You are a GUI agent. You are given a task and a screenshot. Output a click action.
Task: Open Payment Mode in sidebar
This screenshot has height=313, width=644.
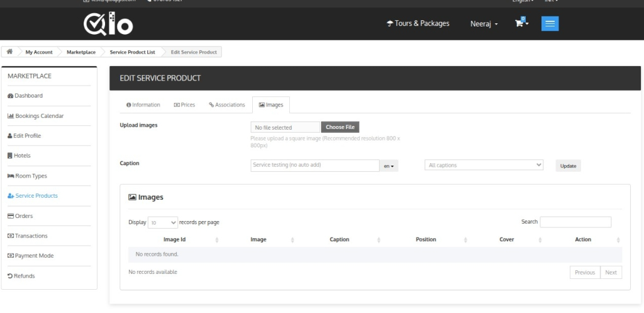30,256
